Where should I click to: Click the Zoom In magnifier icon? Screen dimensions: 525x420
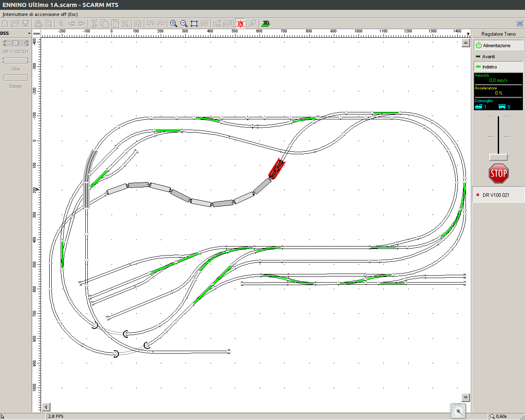[x=173, y=24]
